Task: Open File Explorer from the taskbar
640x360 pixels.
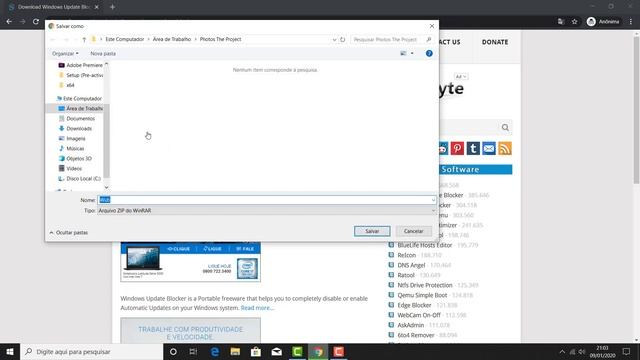Action: click(x=235, y=351)
